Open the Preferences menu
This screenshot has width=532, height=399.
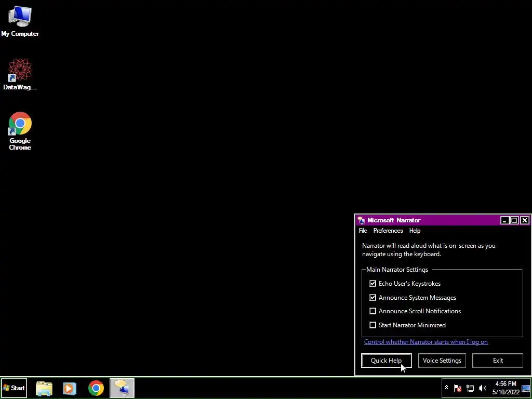(x=388, y=231)
